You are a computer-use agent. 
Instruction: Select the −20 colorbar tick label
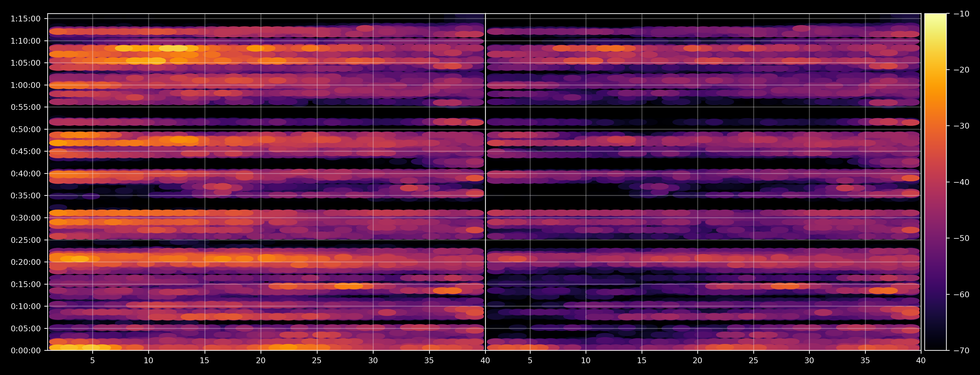point(962,70)
